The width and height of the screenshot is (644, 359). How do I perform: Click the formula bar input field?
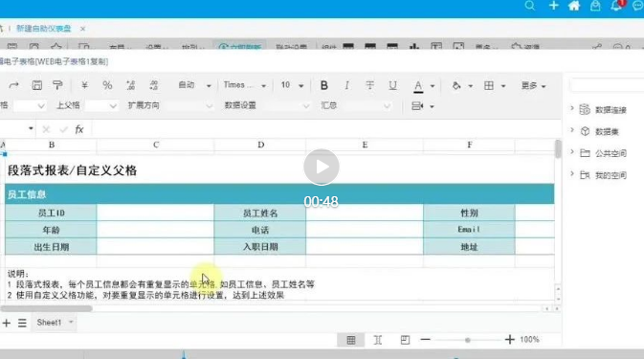tap(326, 129)
